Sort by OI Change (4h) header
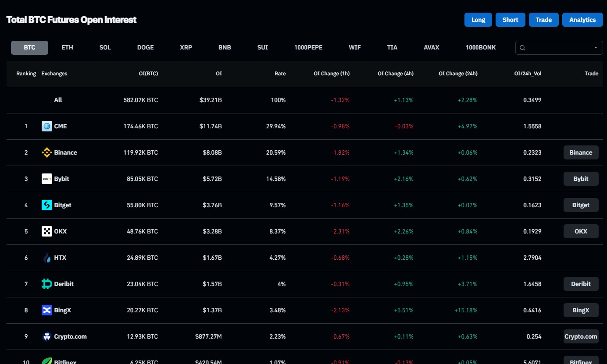The height and width of the screenshot is (364, 607). click(396, 74)
